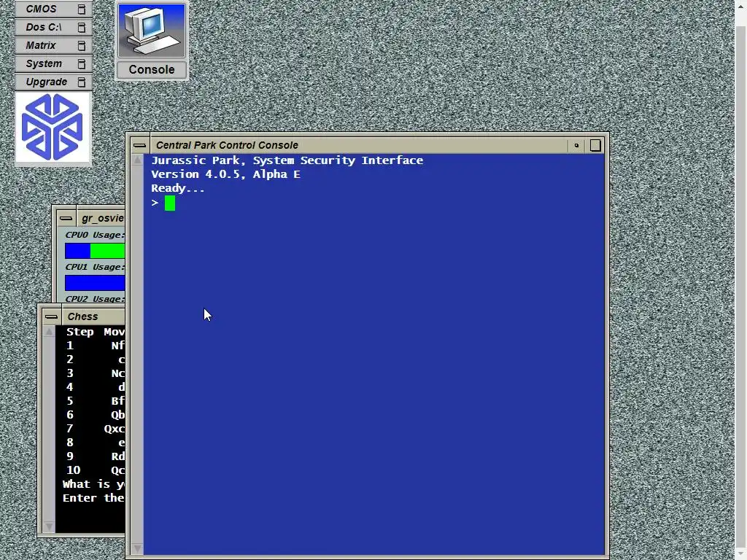747x560 pixels.
Task: Click the tear-off icon beside System
Action: point(82,63)
